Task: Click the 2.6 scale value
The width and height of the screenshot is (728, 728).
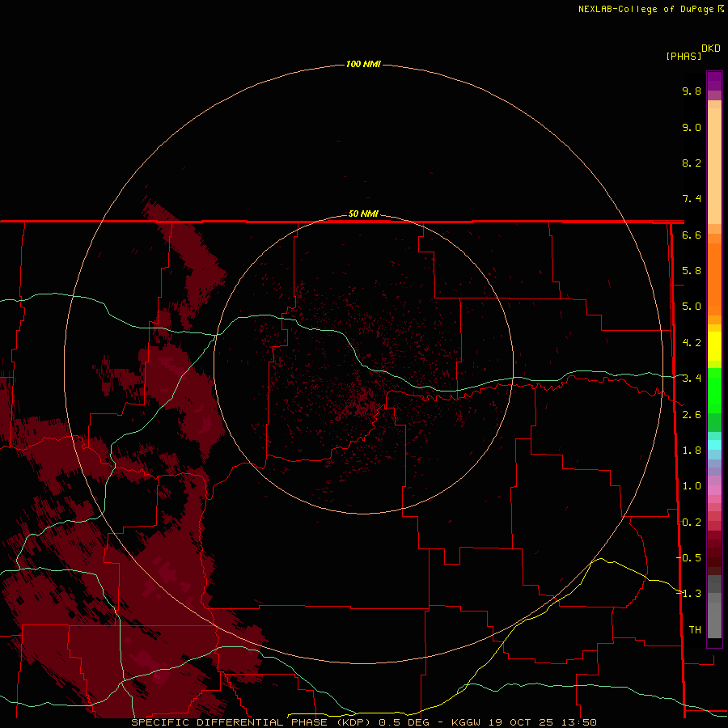Action: pos(692,415)
